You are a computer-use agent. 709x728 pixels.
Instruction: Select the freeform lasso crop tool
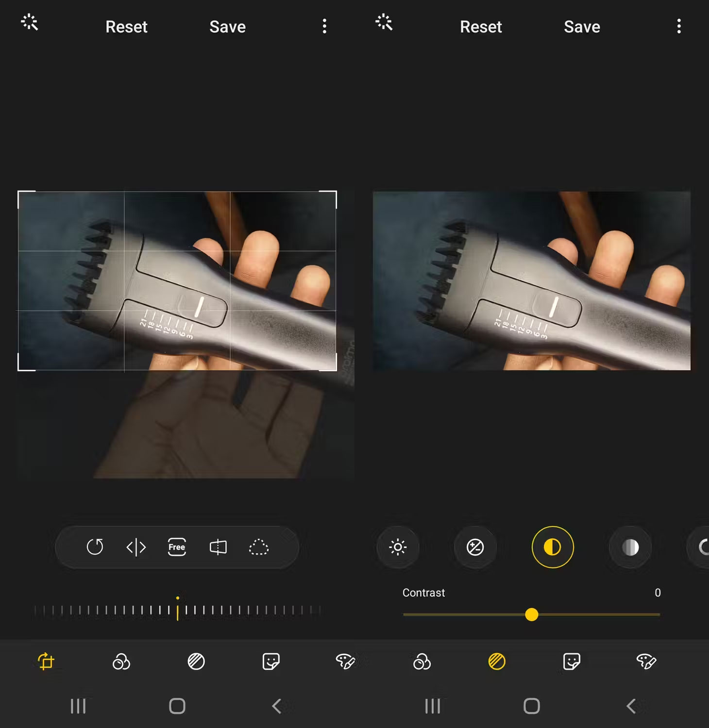pyautogui.click(x=259, y=547)
